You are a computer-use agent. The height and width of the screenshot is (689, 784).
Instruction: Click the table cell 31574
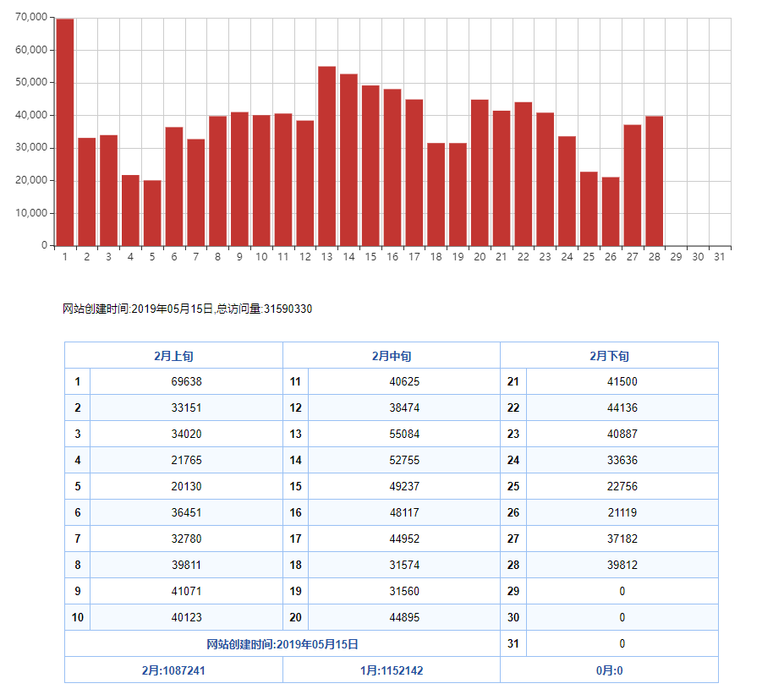click(404, 565)
